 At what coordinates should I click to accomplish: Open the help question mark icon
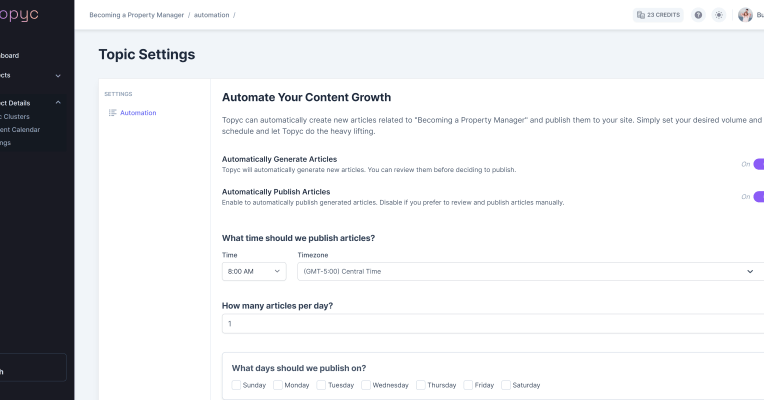pyautogui.click(x=698, y=15)
